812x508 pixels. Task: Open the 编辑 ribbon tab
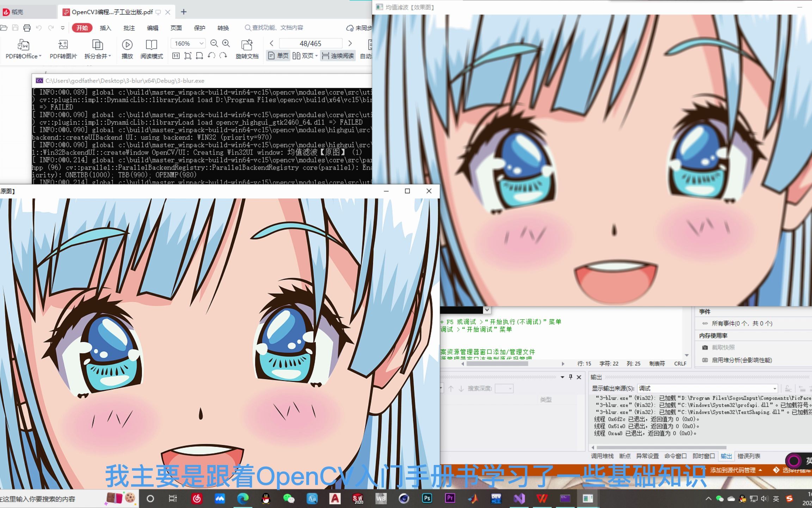tap(153, 28)
